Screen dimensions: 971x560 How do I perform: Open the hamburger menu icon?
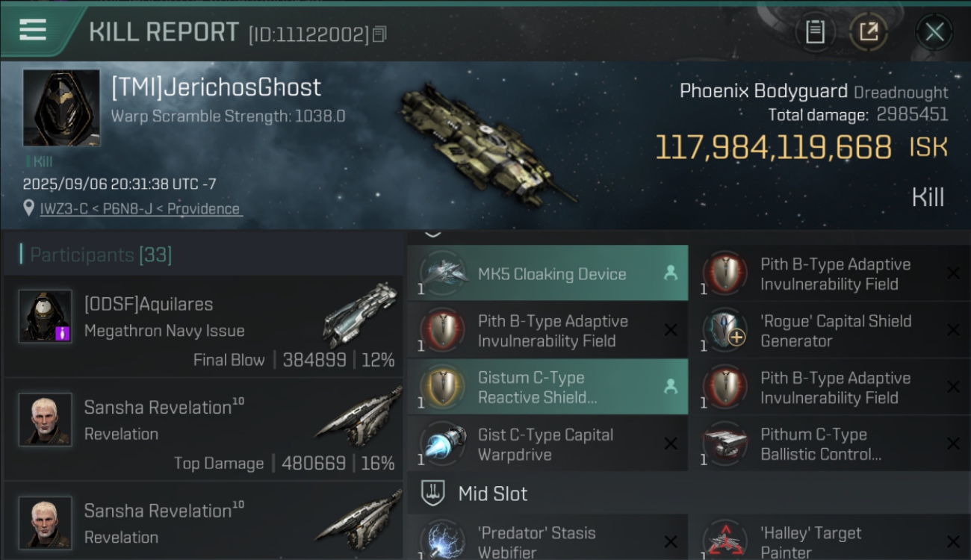coord(33,31)
